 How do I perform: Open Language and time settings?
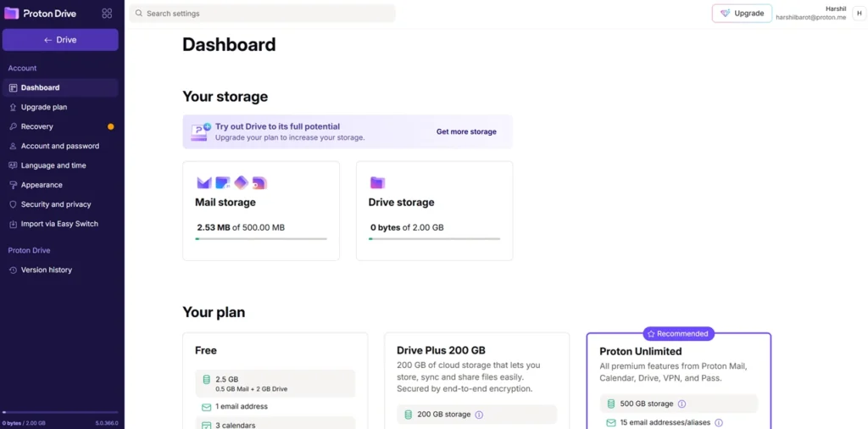point(60,165)
